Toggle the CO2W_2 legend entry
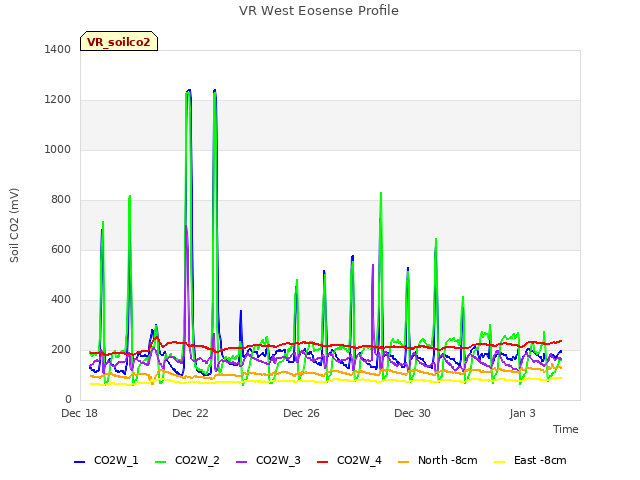 [187, 460]
